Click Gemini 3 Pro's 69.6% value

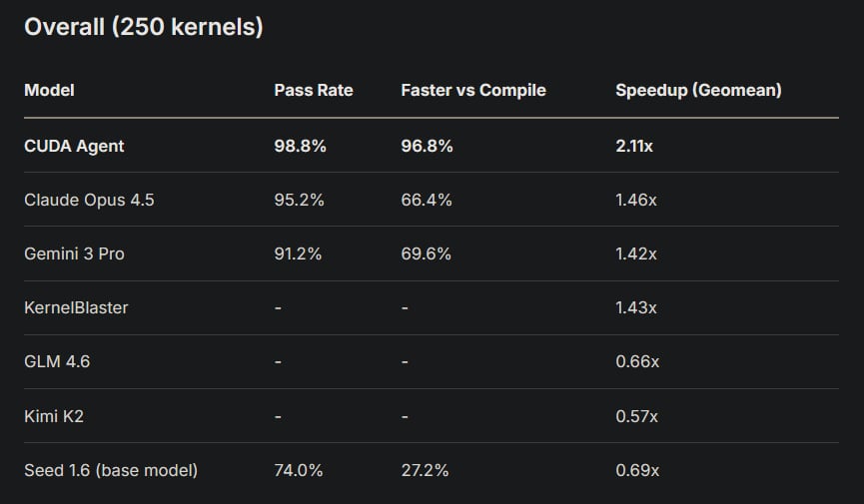click(x=427, y=253)
